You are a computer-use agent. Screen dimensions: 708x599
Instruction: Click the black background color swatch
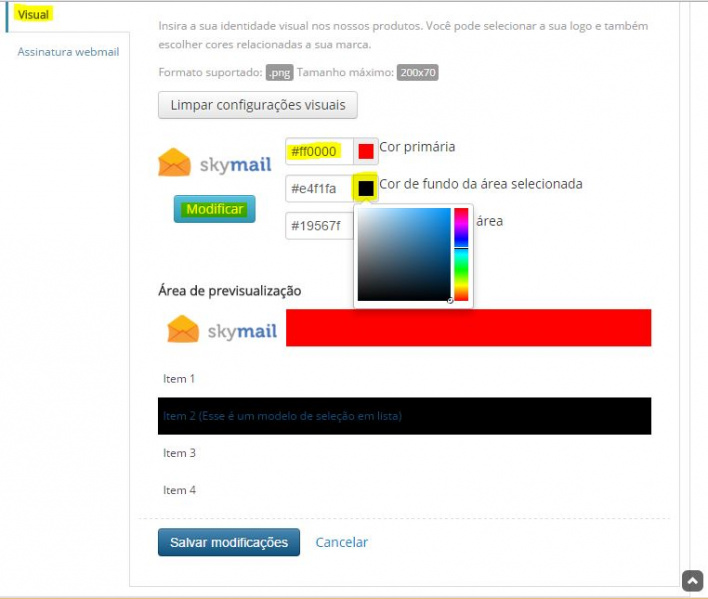click(x=366, y=188)
